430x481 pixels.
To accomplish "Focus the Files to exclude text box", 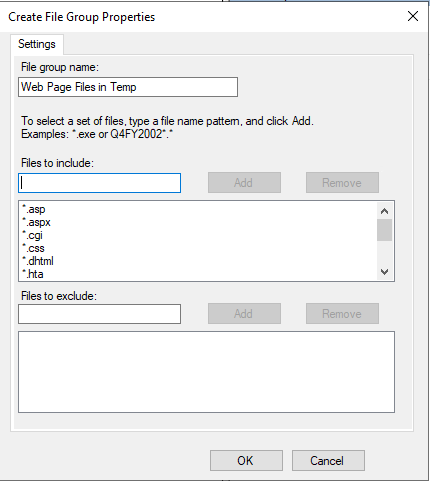I will [x=100, y=314].
